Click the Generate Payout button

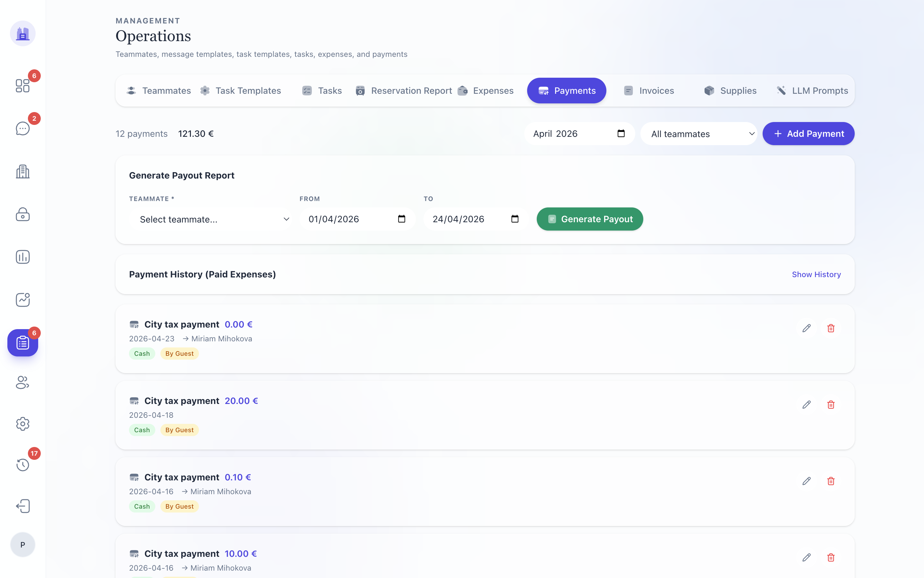tap(590, 219)
